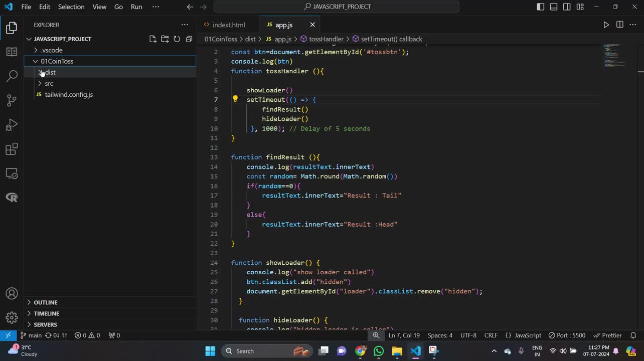Click the main branch in status bar

point(31,335)
